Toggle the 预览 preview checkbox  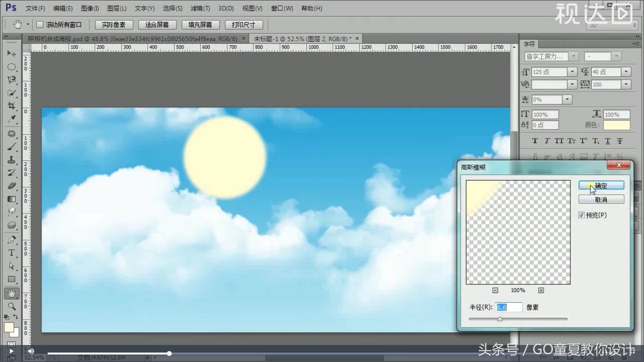pos(582,215)
